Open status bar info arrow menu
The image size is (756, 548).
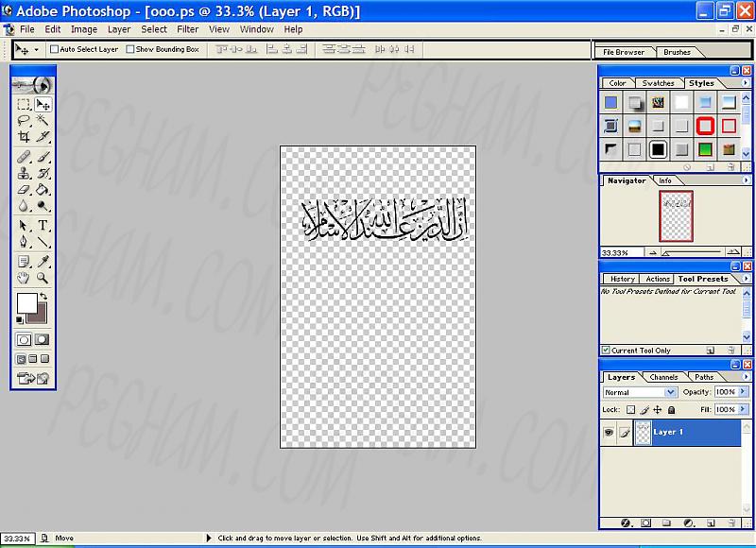tap(208, 538)
